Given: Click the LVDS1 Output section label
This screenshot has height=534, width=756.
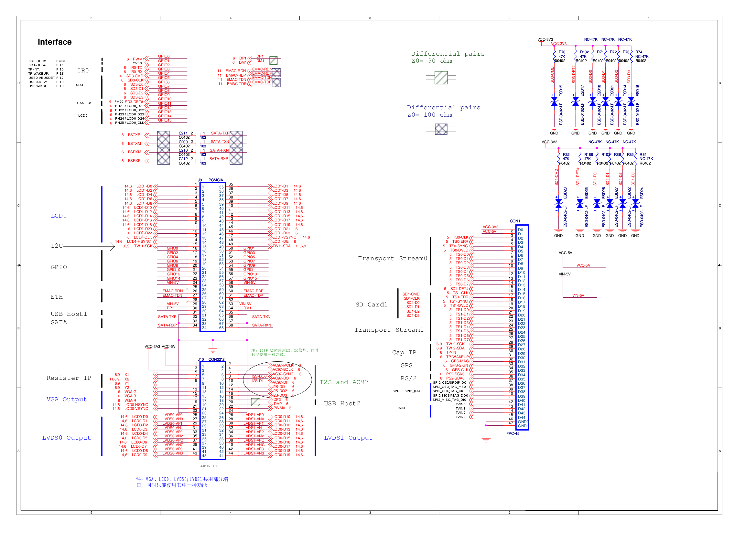Looking at the screenshot, I should tap(348, 438).
